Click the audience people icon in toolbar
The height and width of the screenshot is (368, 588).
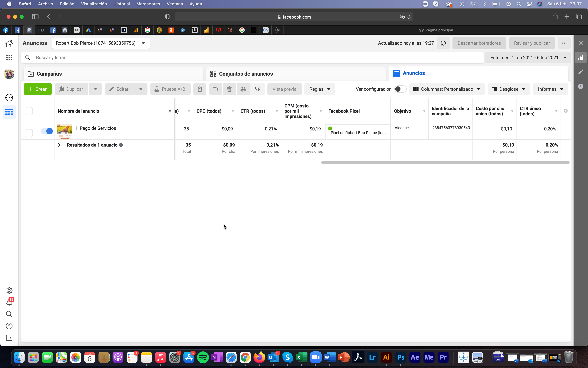click(x=243, y=89)
